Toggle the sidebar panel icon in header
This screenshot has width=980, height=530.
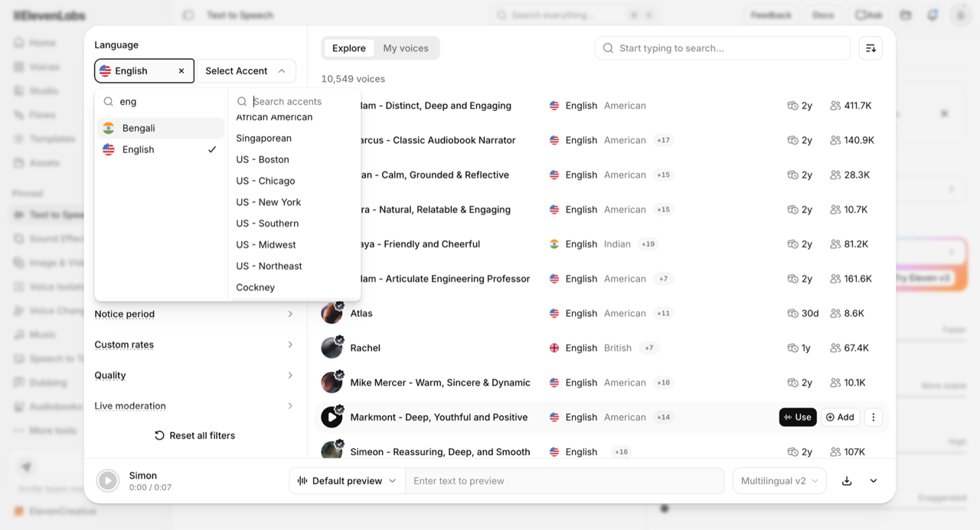(188, 15)
